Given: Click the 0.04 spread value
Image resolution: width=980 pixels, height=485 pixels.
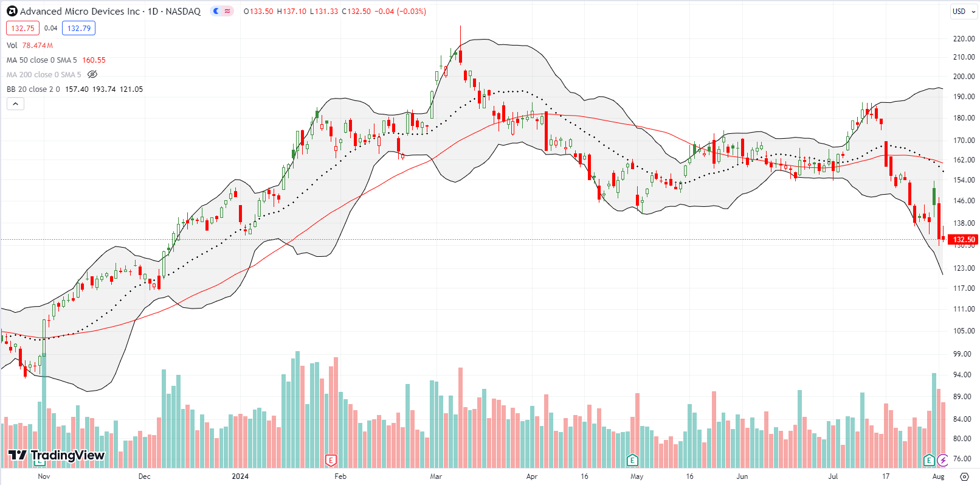Looking at the screenshot, I should (x=51, y=28).
